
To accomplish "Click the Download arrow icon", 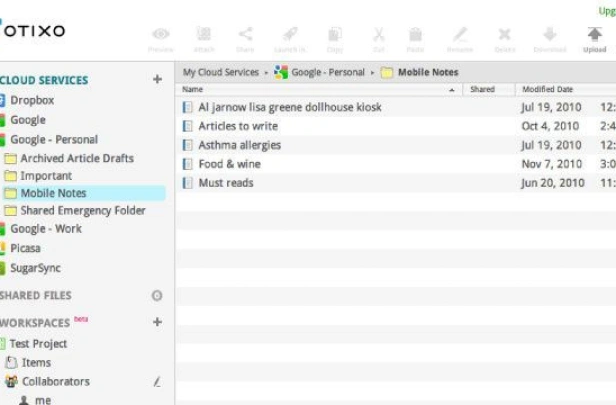I will 550,34.
